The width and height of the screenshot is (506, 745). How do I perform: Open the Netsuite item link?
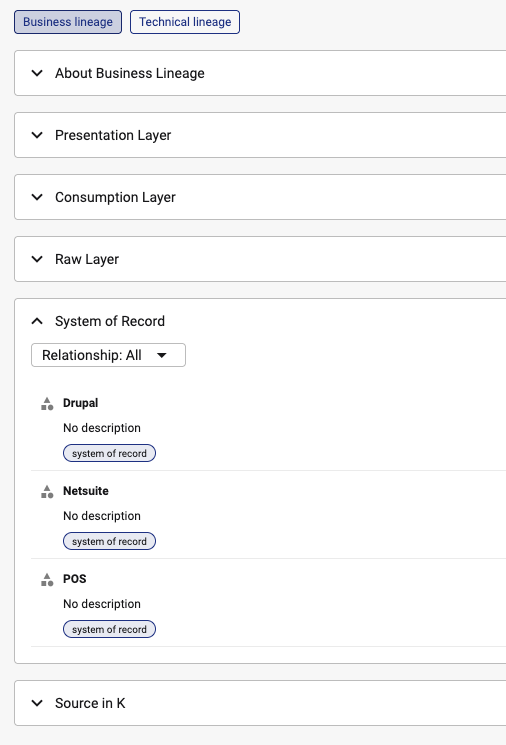tap(86, 491)
